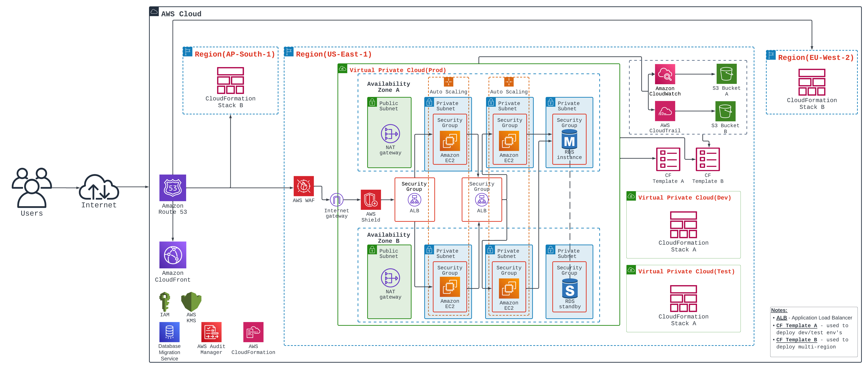The height and width of the screenshot is (369, 868).
Task: Click the Internet gateway icon
Action: (x=337, y=200)
